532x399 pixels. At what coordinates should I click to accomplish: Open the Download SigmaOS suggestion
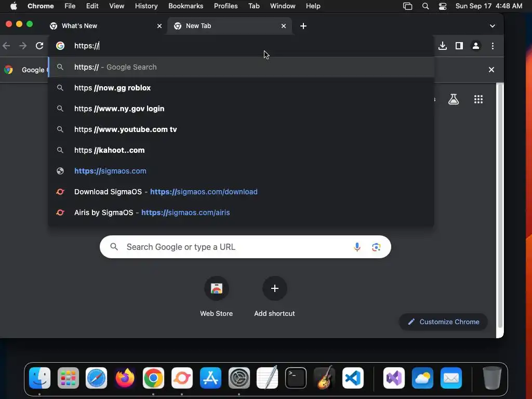tap(241, 192)
